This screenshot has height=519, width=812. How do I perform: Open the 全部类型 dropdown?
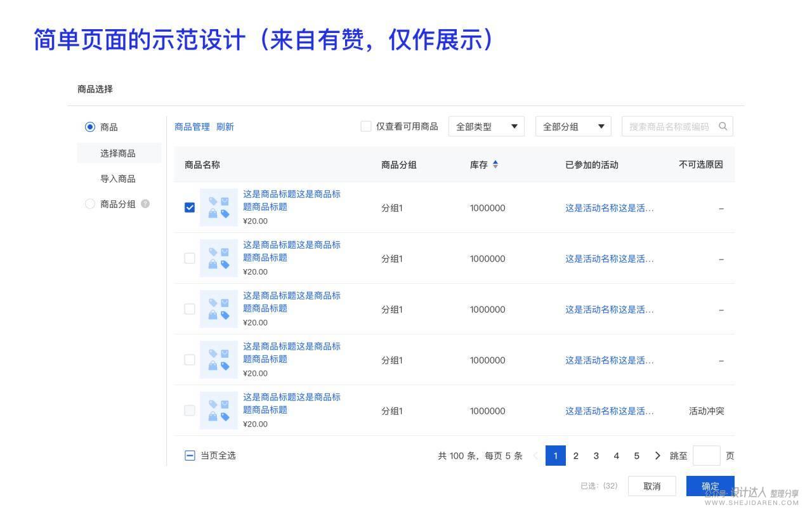point(487,126)
